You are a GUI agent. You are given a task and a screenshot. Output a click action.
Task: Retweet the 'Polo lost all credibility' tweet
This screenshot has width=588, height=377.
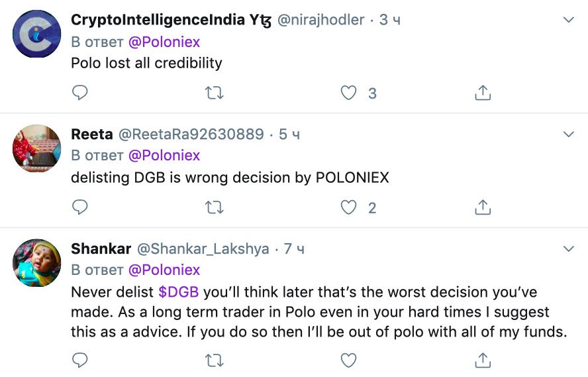[x=215, y=93]
